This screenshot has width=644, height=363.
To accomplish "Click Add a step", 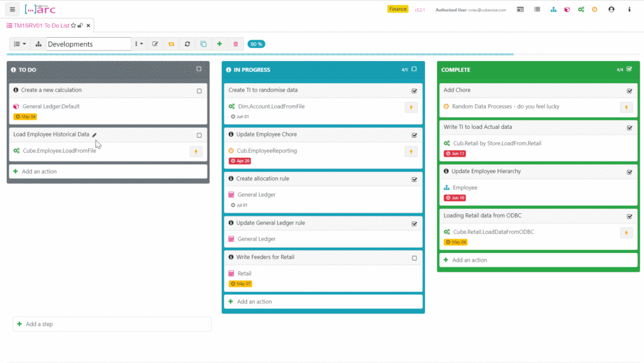I will tap(40, 324).
